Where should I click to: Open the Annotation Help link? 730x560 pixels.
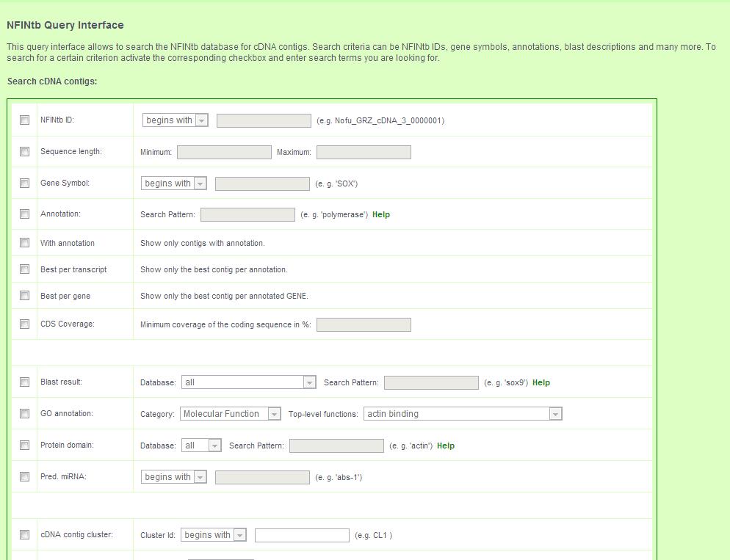coord(381,214)
